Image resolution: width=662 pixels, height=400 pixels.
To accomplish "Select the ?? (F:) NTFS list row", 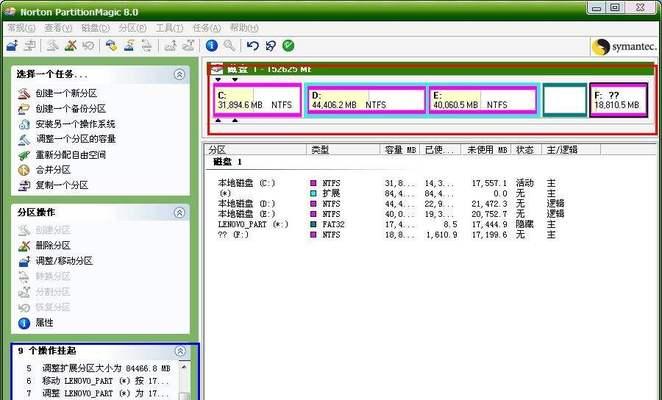I will 391,235.
